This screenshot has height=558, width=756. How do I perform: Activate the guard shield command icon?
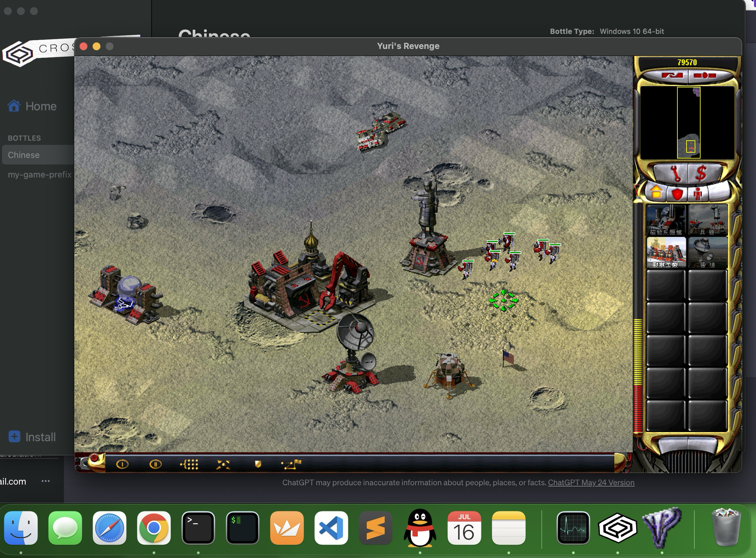point(258,465)
